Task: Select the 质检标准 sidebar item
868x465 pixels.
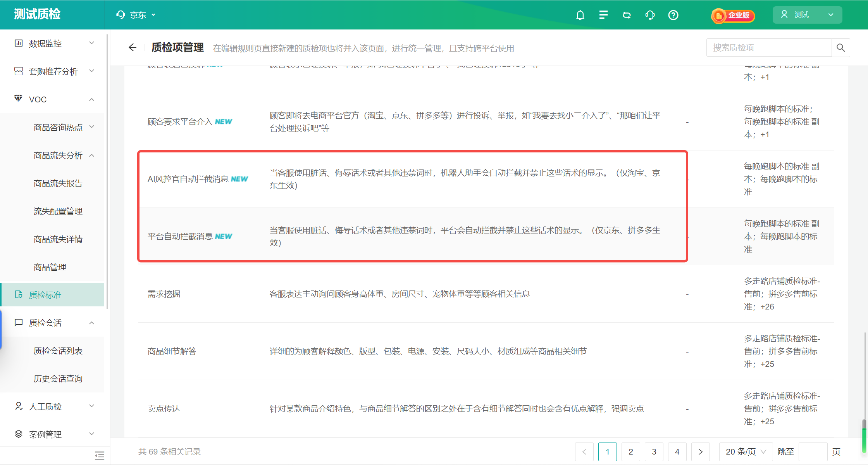Action: click(53, 295)
